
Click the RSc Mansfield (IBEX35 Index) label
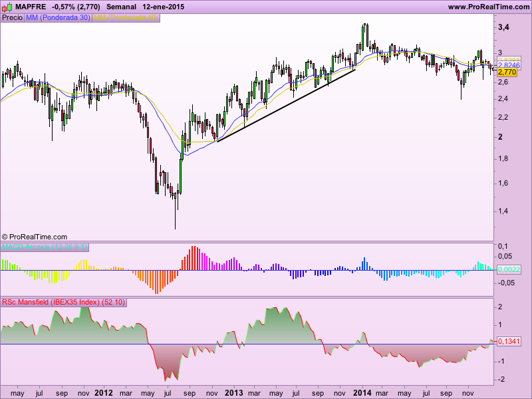(x=64, y=302)
